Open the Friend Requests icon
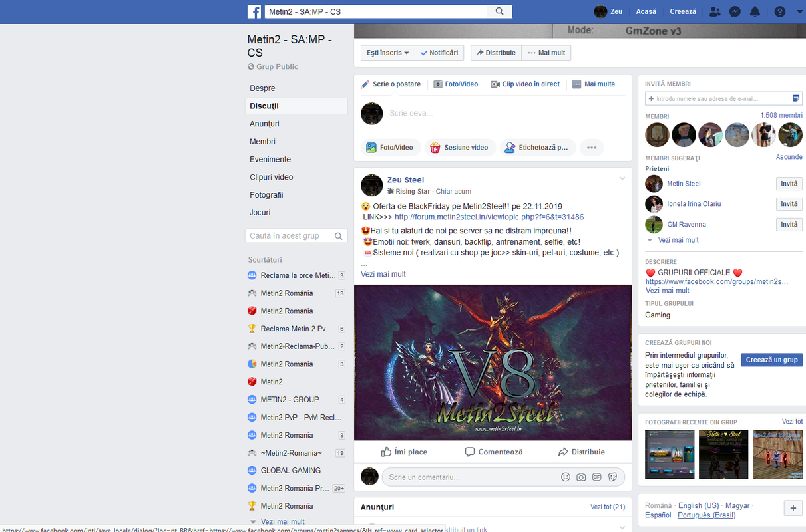The height and width of the screenshot is (532, 806). point(715,12)
